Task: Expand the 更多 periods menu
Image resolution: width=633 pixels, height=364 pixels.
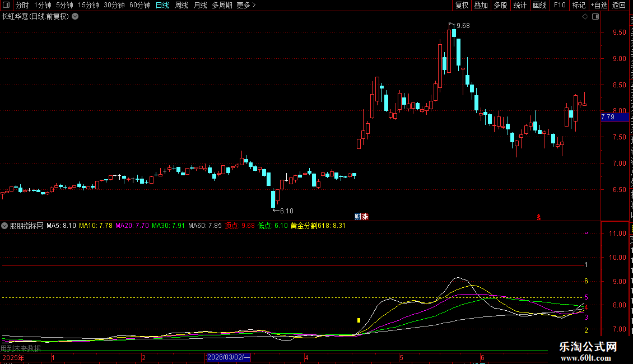Action: click(x=246, y=5)
